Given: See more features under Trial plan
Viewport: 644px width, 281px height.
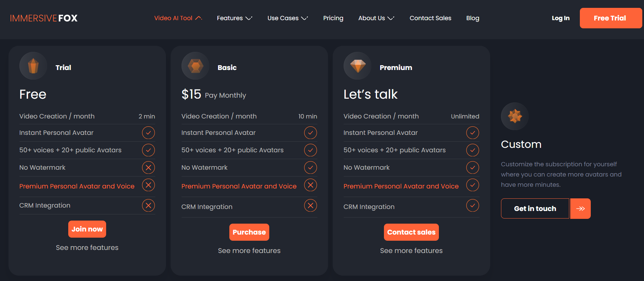Looking at the screenshot, I should click(87, 248).
